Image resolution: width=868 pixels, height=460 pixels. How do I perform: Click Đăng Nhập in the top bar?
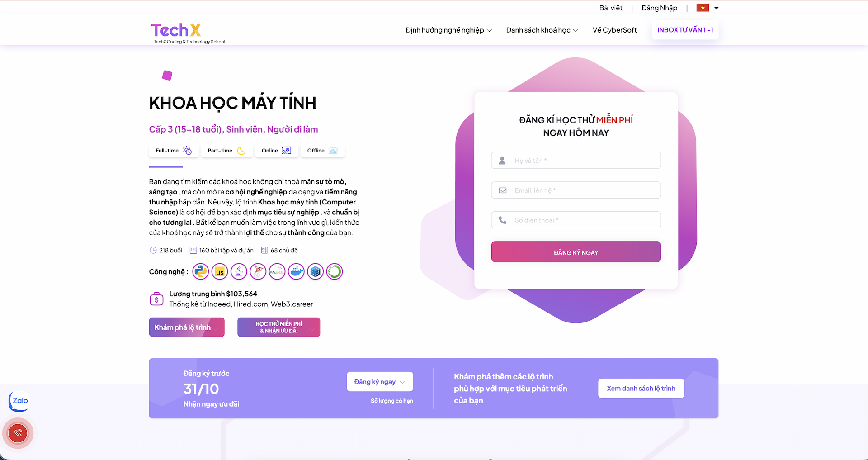pyautogui.click(x=659, y=8)
